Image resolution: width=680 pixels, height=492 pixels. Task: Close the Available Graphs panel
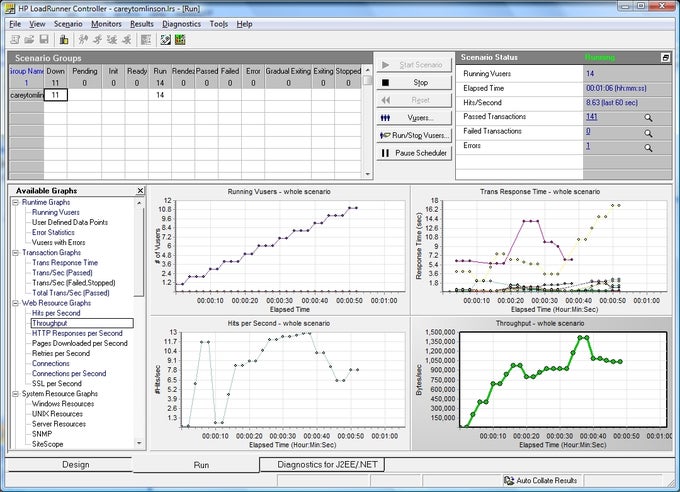pyautogui.click(x=140, y=190)
